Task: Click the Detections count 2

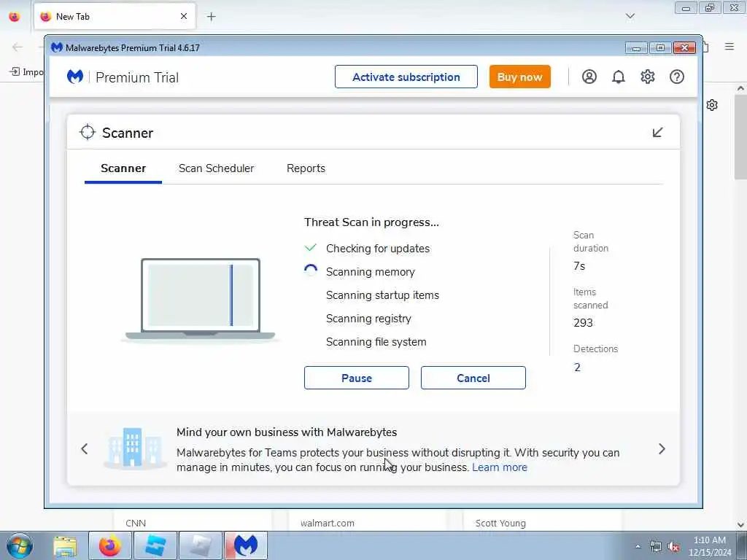Action: (578, 367)
